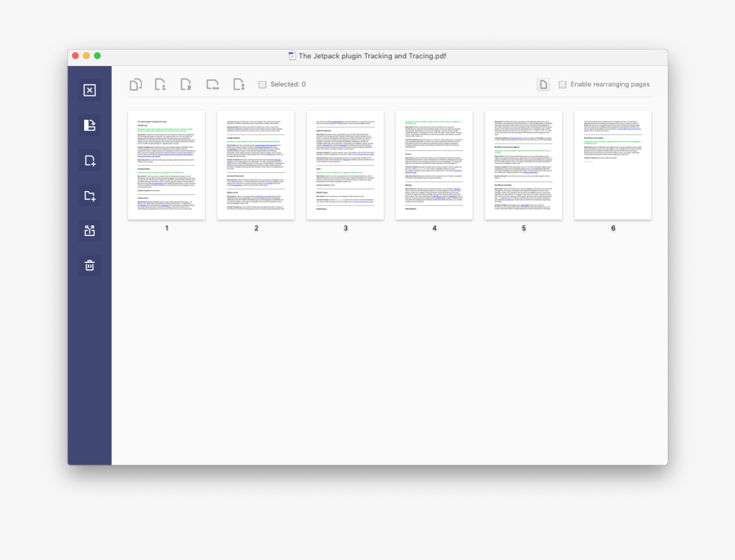Image resolution: width=735 pixels, height=560 pixels.
Task: Select page 3 thumbnail
Action: click(x=345, y=165)
